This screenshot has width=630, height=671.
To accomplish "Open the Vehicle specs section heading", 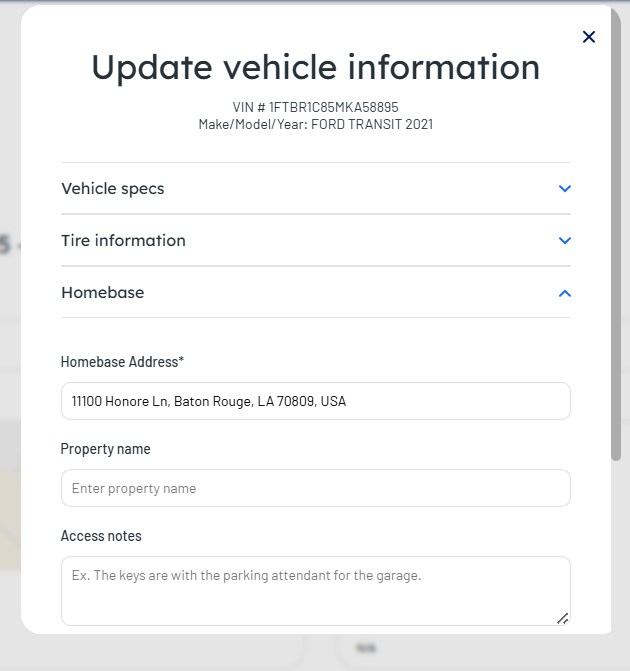I will point(113,189).
